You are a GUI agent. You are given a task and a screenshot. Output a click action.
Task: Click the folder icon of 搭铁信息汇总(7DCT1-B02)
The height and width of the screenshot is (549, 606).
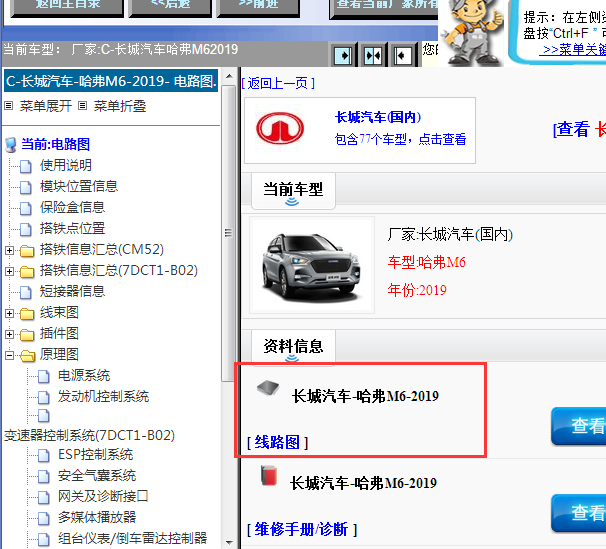pos(27,272)
